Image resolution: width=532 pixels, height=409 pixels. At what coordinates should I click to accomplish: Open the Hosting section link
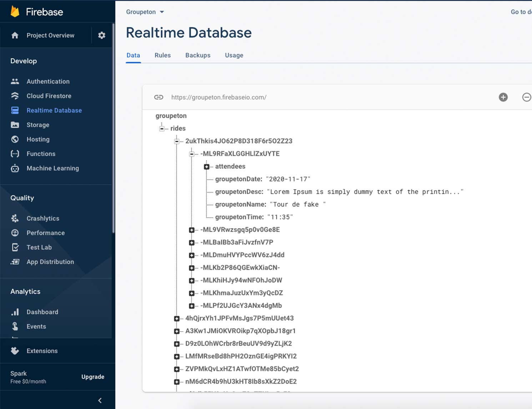click(x=38, y=139)
